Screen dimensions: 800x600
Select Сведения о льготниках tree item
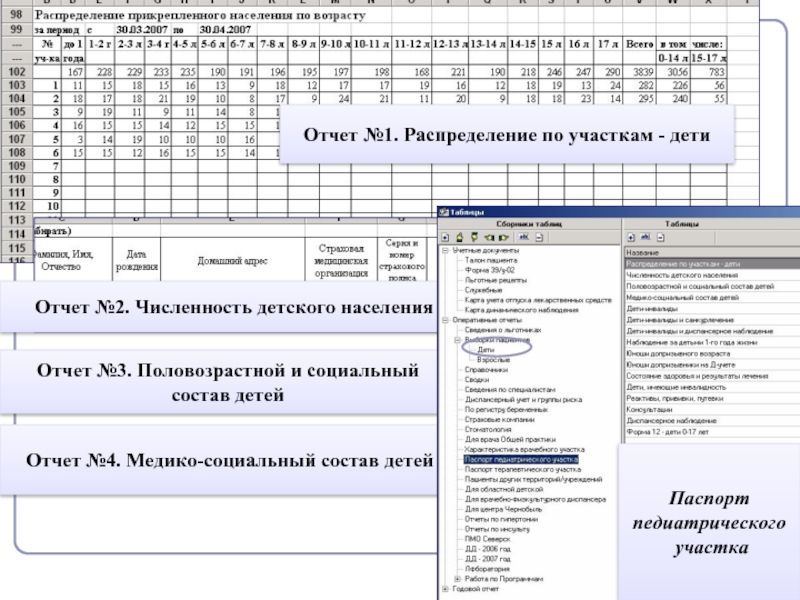coord(503,330)
